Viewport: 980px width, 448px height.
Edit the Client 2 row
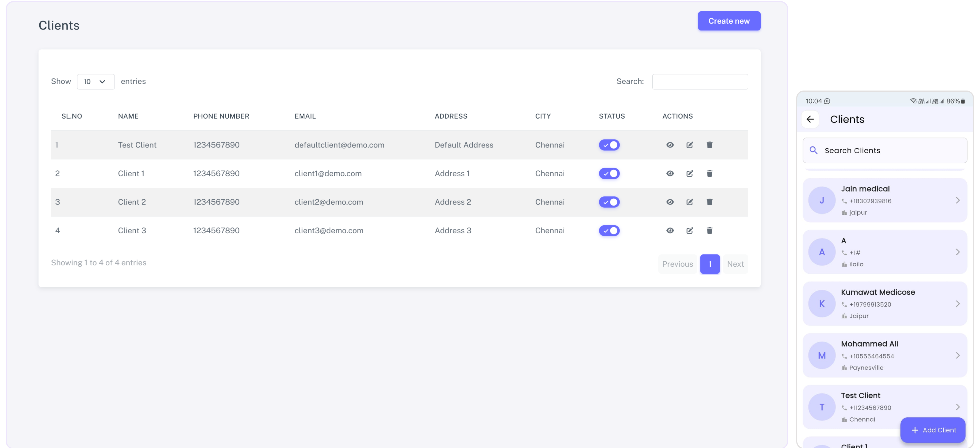[x=690, y=202]
